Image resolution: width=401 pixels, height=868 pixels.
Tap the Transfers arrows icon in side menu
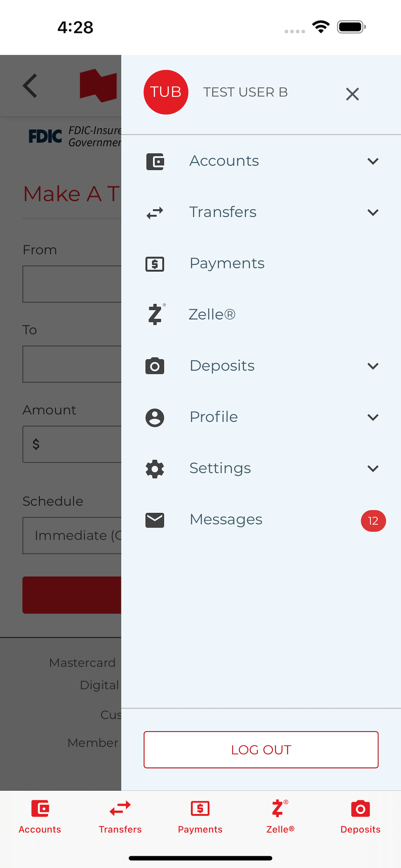point(155,212)
